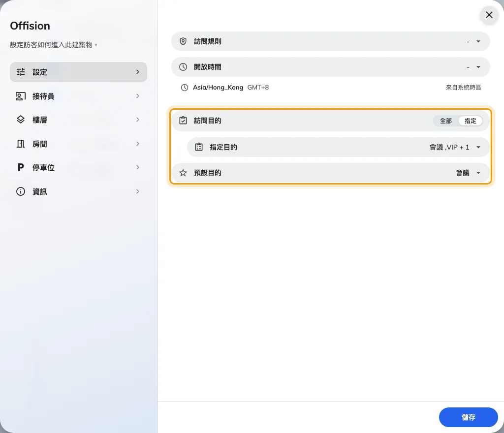Click the 來自系統時區 text
504x433 pixels.
click(463, 88)
